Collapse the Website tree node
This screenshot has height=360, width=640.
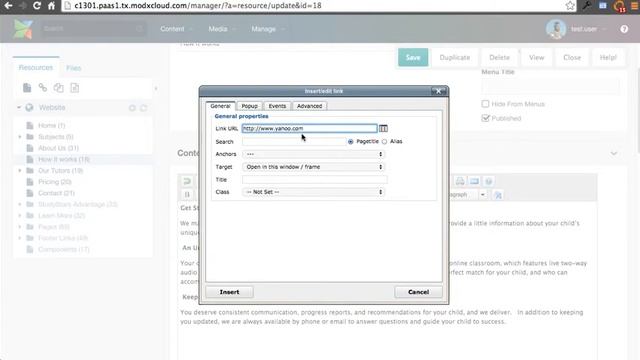coord(19,108)
